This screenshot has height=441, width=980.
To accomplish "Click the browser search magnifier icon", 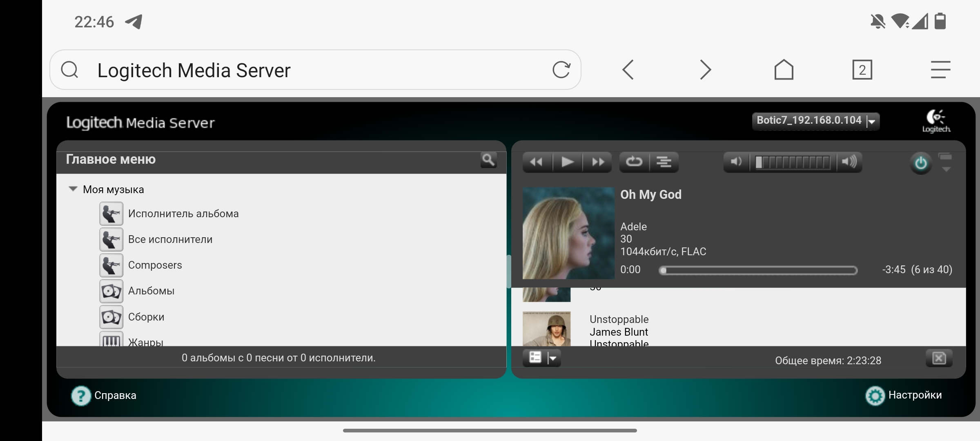I will point(69,70).
